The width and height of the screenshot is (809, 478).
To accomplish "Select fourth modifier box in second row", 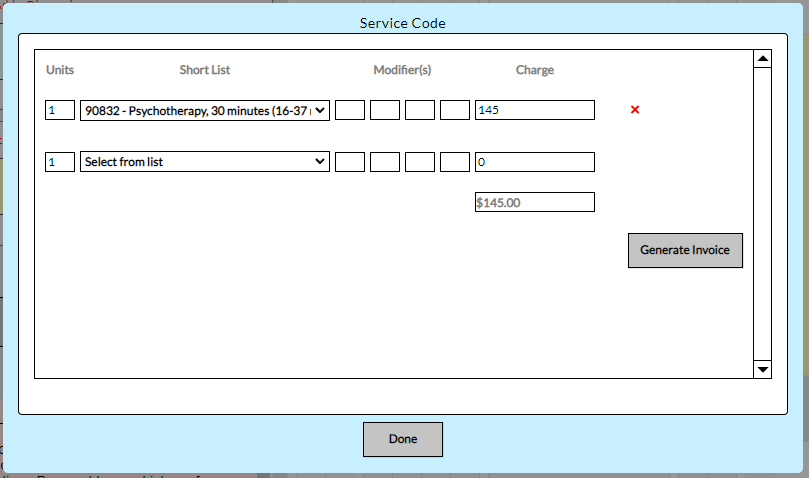I will [455, 162].
